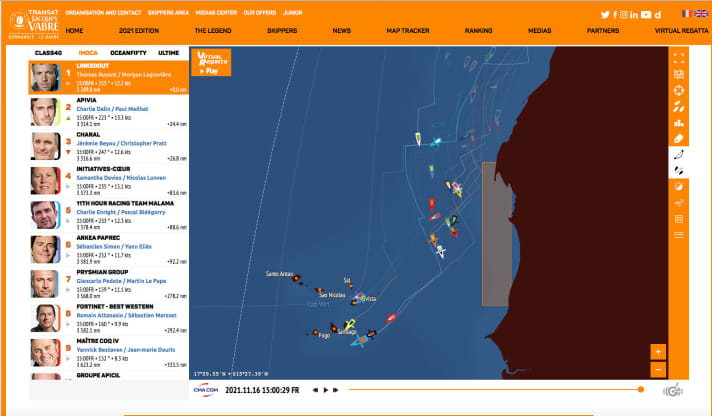
Task: Select the IMOCA tab
Action: 88,53
